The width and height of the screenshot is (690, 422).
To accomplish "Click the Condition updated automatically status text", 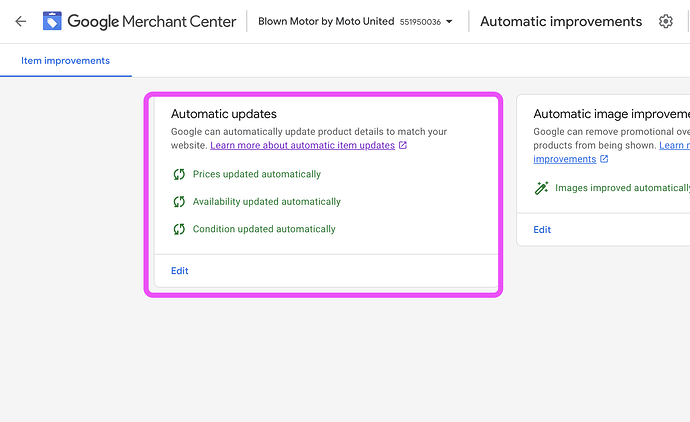I will [264, 229].
